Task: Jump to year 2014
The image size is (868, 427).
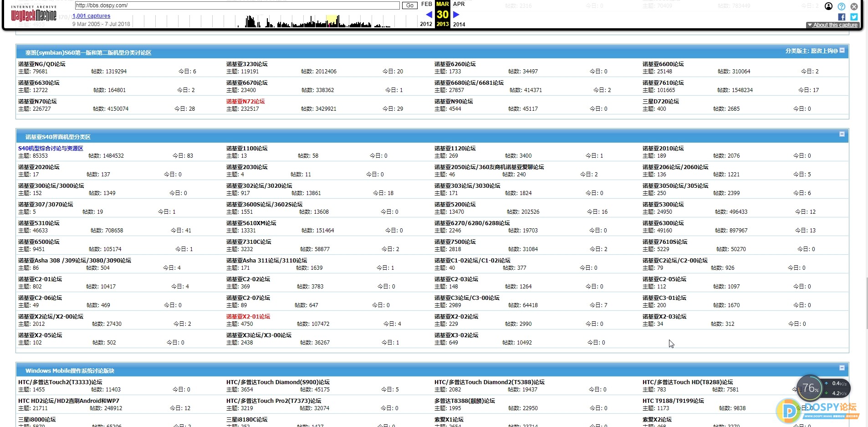Action: pos(459,24)
